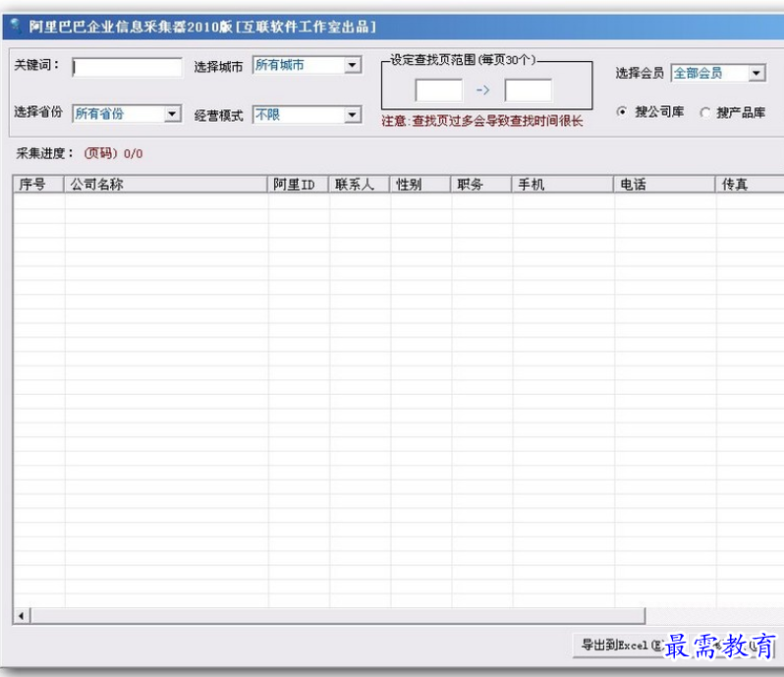784x677 pixels.
Task: Click the 序号 column header
Action: point(38,185)
